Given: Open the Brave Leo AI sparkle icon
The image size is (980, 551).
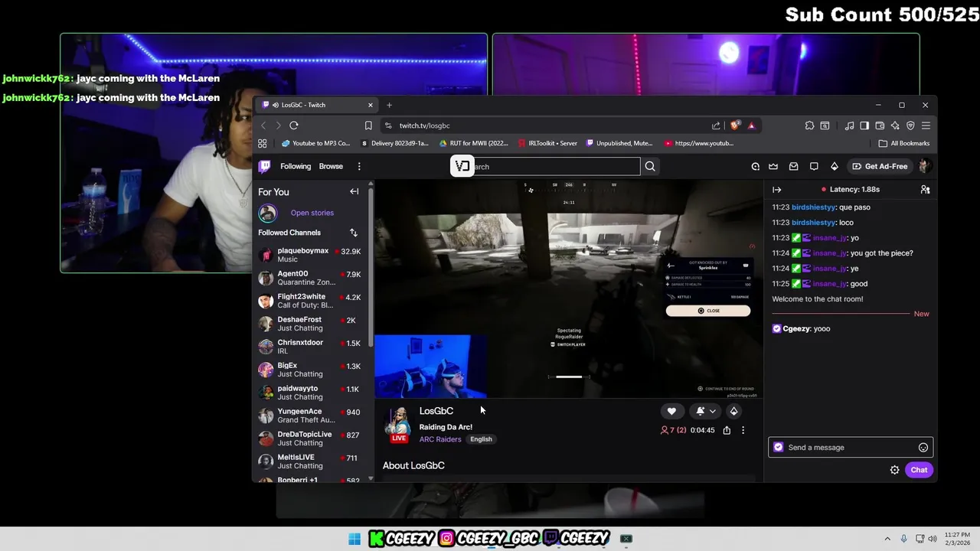Looking at the screenshot, I should pyautogui.click(x=895, y=126).
